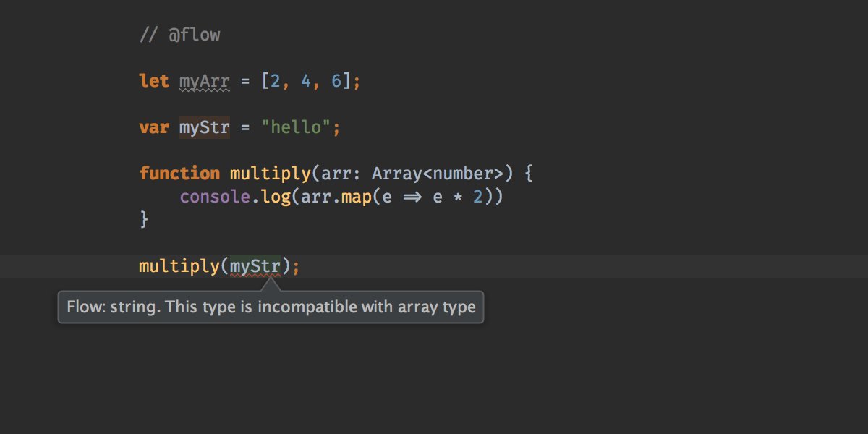Click the 'log' method call
Screen dimensions: 868x434
click(276, 197)
